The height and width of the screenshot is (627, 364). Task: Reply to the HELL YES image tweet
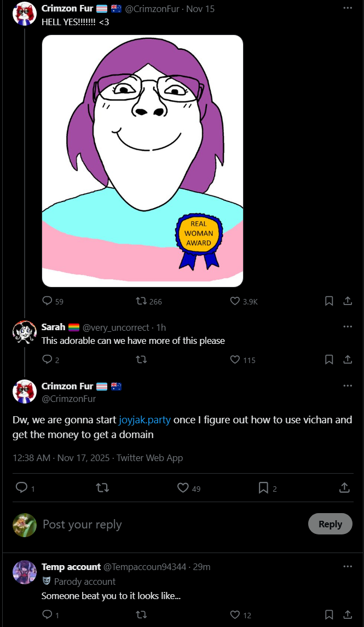(x=47, y=301)
